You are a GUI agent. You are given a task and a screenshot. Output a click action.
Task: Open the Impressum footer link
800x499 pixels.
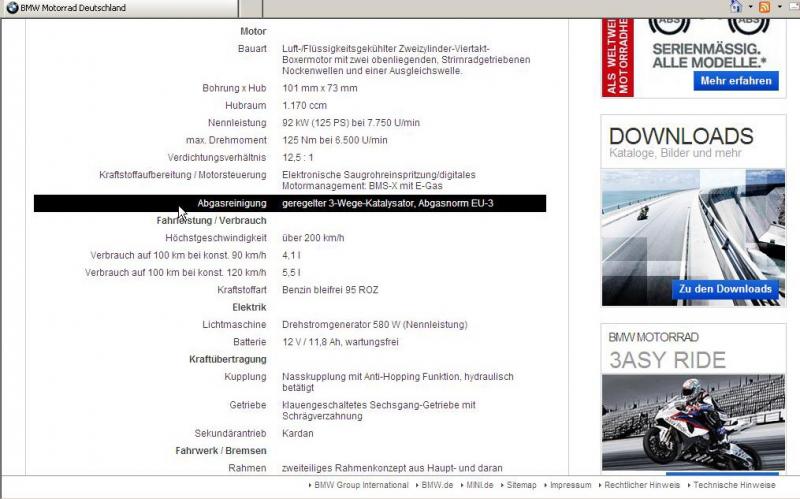[570, 485]
